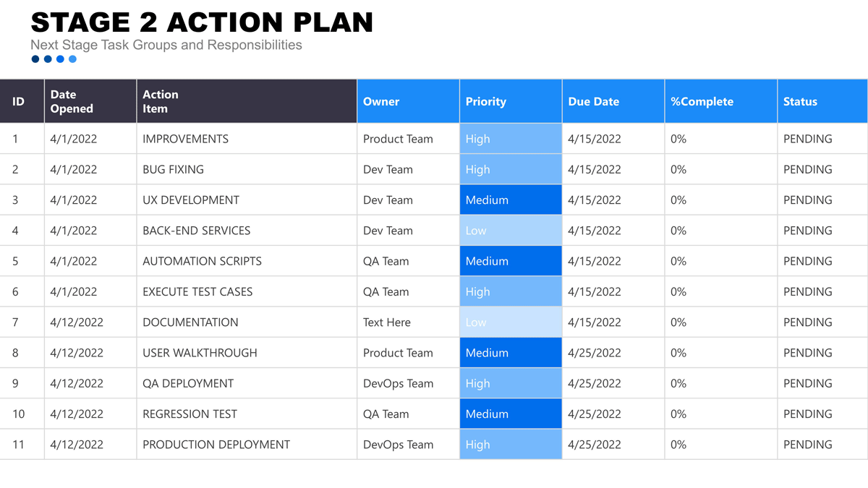This screenshot has height=488, width=868.
Task: Click ID number 11 in PRODUCTION DEPLOYMENT row
Action: (x=18, y=445)
